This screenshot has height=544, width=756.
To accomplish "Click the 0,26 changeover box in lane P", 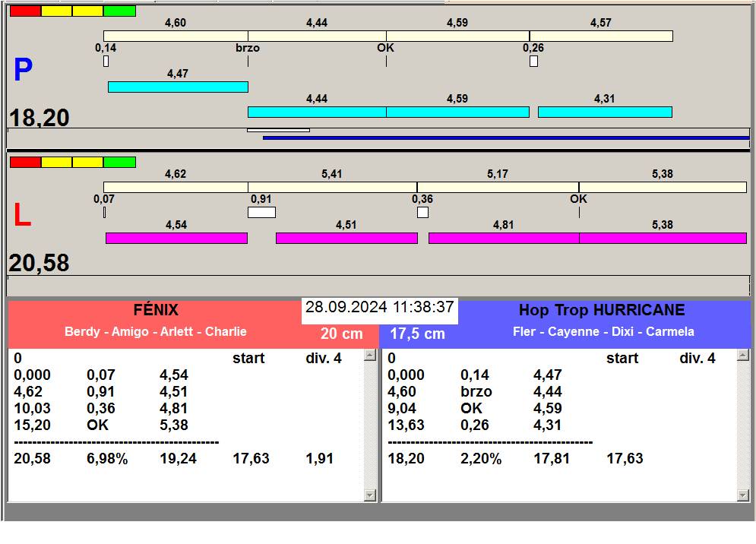I will pos(533,62).
